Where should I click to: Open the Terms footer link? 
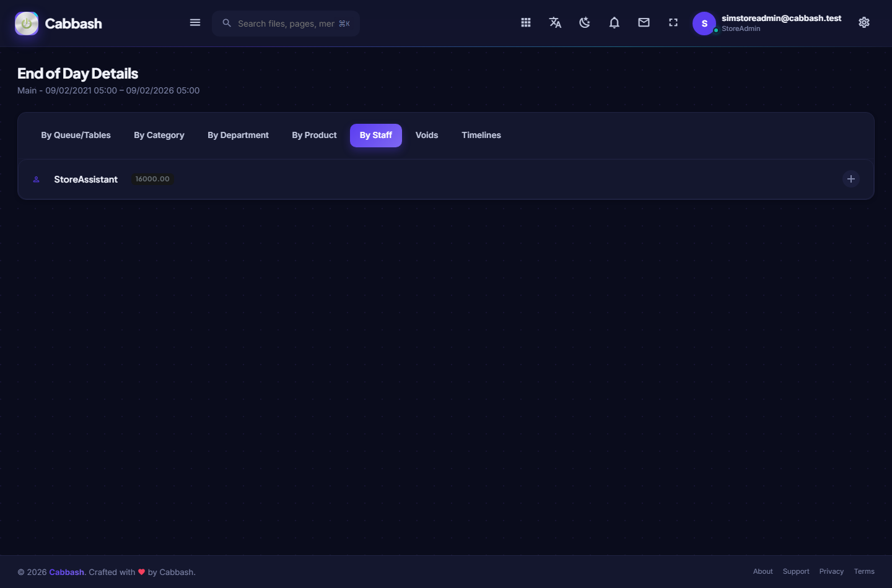864,572
